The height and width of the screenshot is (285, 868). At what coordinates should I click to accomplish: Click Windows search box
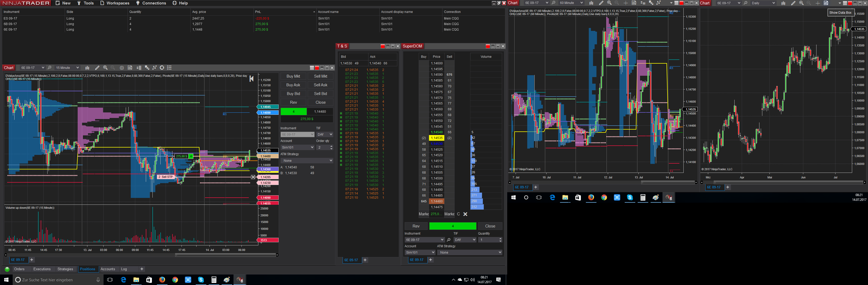point(57,280)
